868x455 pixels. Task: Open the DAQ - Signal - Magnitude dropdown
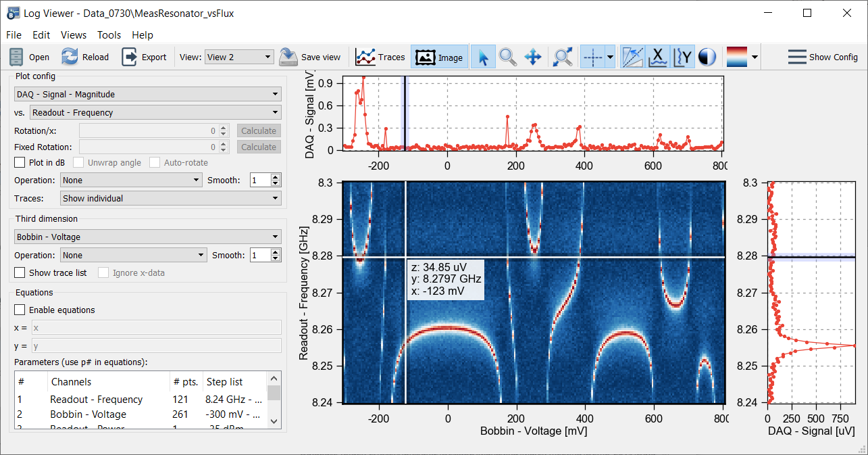point(148,95)
